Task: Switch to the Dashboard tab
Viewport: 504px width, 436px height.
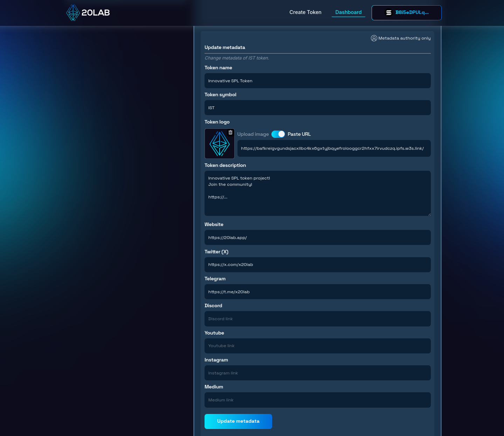Action: pos(348,12)
